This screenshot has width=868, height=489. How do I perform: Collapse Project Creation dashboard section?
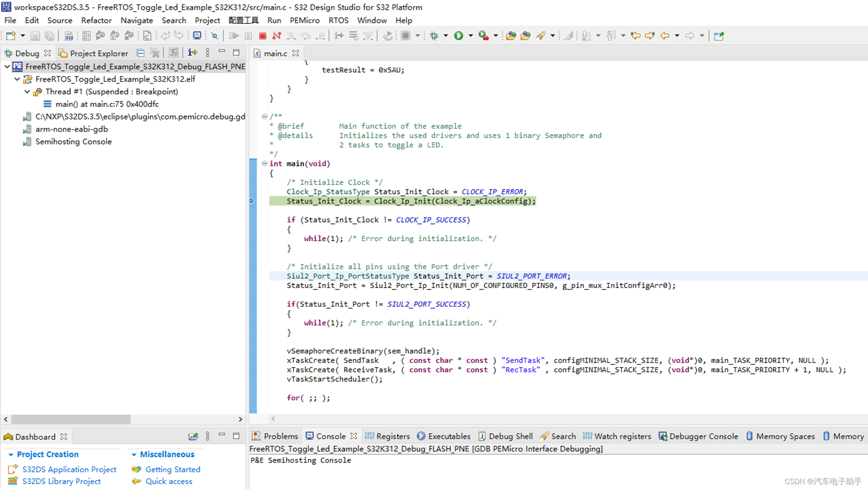pos(11,454)
